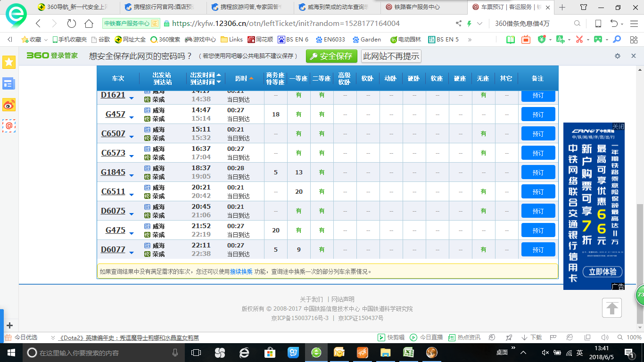Go to the browser home page icon
The image size is (644, 362).
point(89,24)
